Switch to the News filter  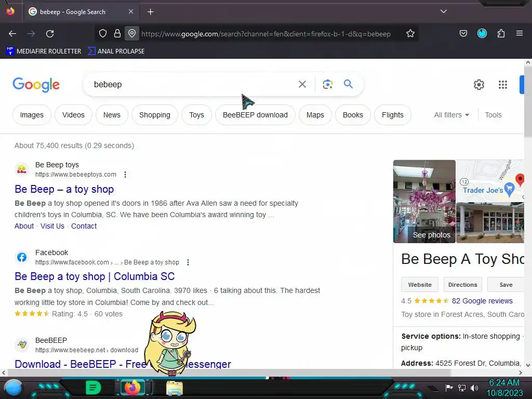point(112,115)
